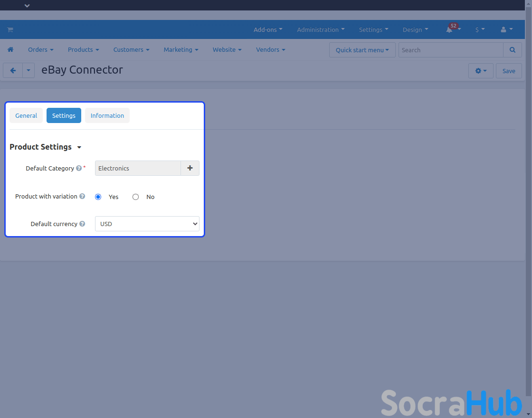532x418 pixels.
Task: Open the Default currency USD dropdown
Action: [147, 224]
